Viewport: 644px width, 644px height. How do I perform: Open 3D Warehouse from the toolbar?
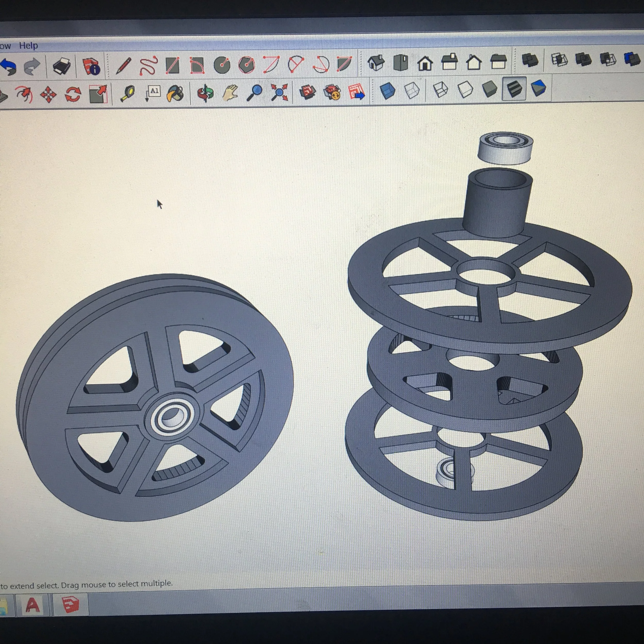coord(307,92)
